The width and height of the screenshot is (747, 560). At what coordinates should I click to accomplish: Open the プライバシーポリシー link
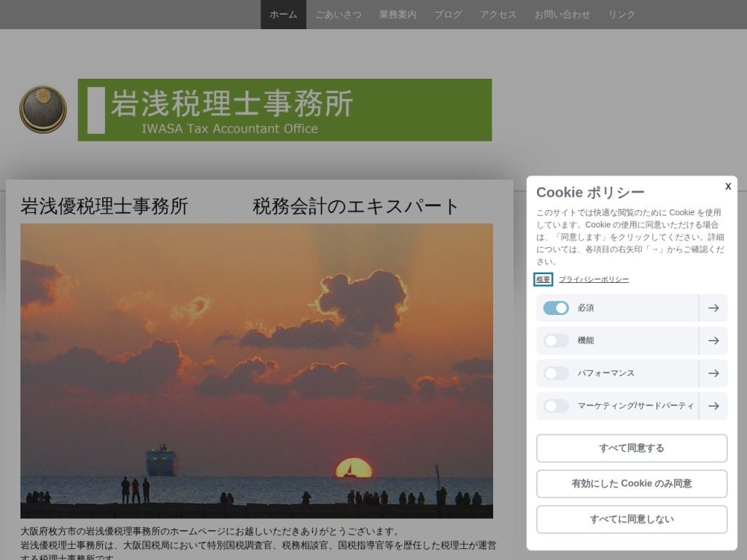coord(594,279)
